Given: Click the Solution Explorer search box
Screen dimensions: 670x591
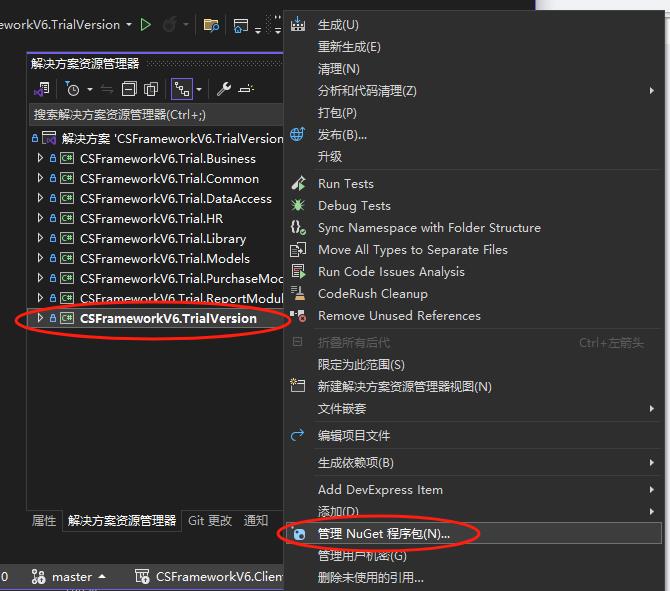Looking at the screenshot, I should (156, 115).
